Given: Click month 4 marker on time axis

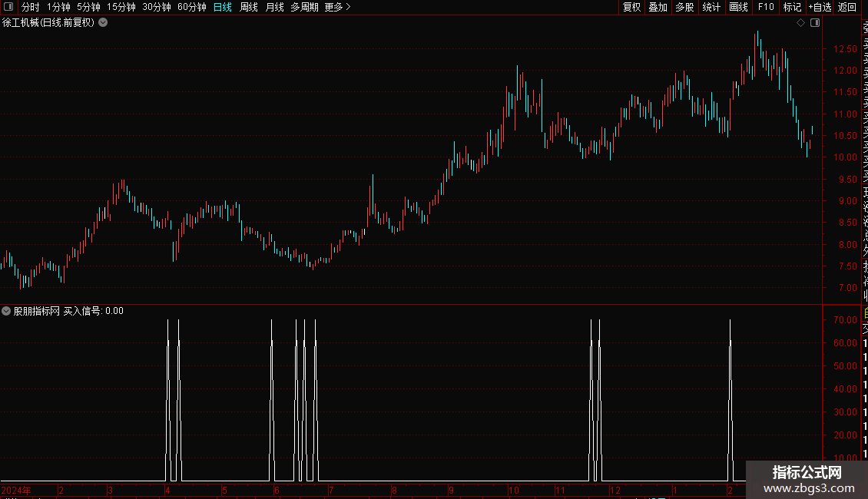Looking at the screenshot, I should [167, 490].
